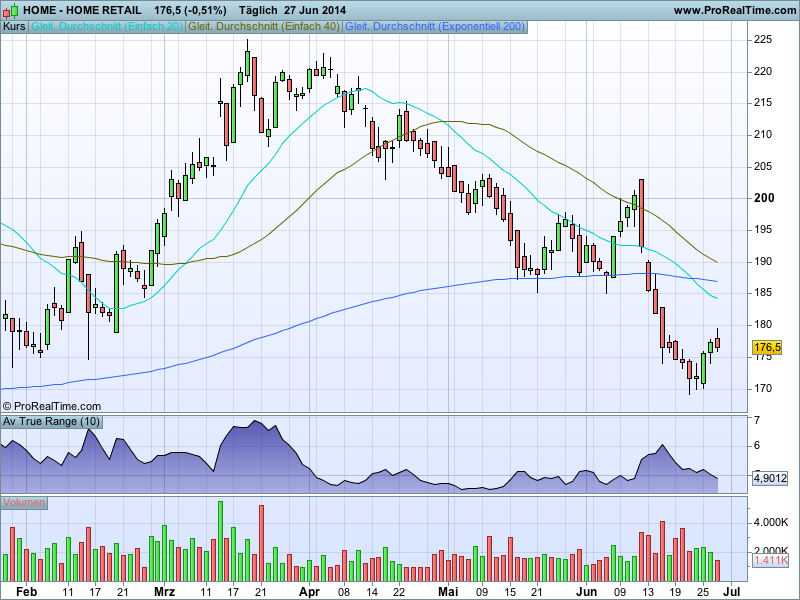Click the 215 price axis label

pos(763,103)
